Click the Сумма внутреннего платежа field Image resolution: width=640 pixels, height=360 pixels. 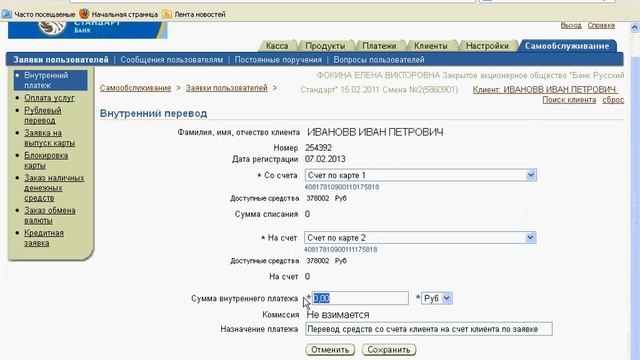(360, 298)
